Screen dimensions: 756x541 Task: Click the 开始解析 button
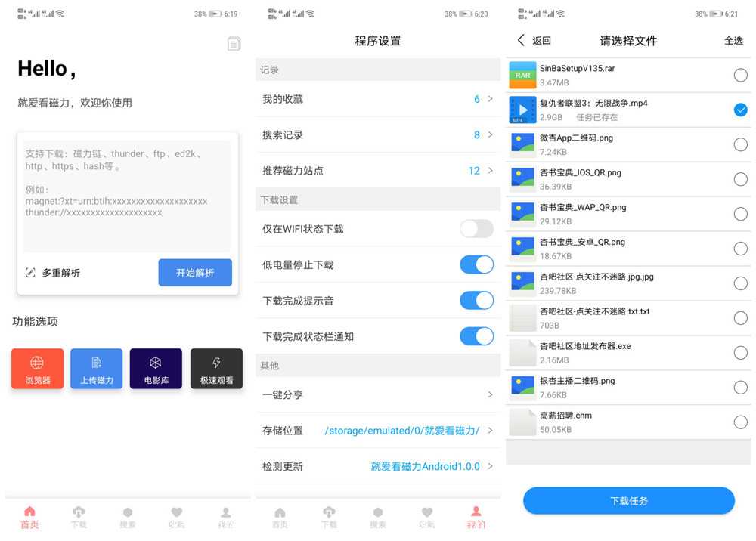point(195,273)
